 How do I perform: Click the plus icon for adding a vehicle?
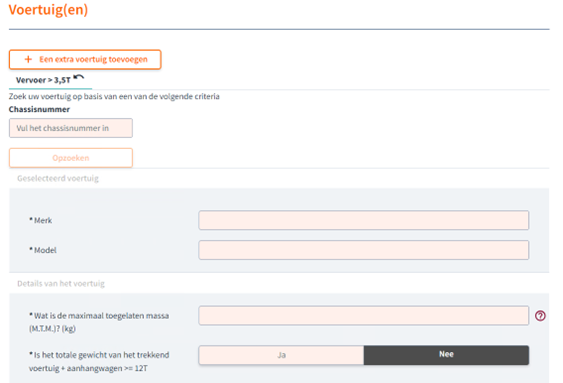[28, 59]
